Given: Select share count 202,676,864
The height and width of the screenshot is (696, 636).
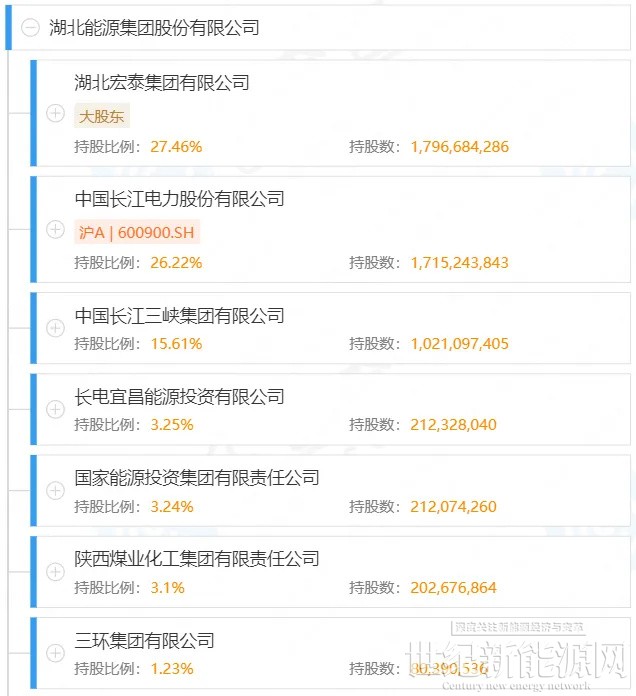Looking at the screenshot, I should (454, 588).
